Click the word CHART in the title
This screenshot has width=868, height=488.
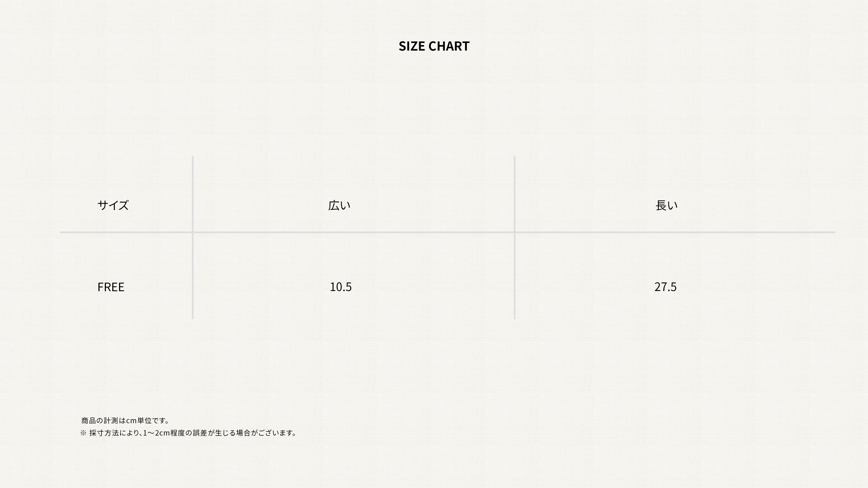[449, 46]
